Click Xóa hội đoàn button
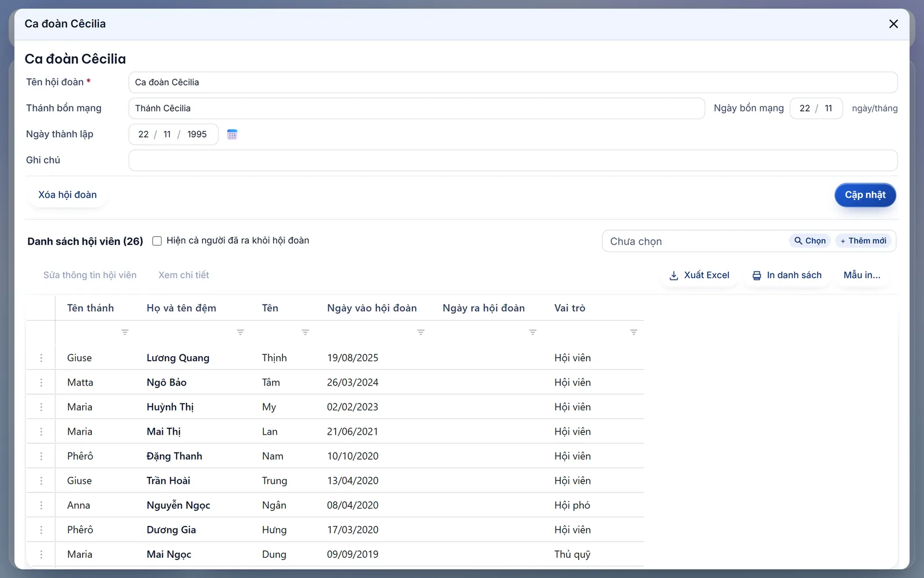This screenshot has height=578, width=924. click(x=68, y=195)
